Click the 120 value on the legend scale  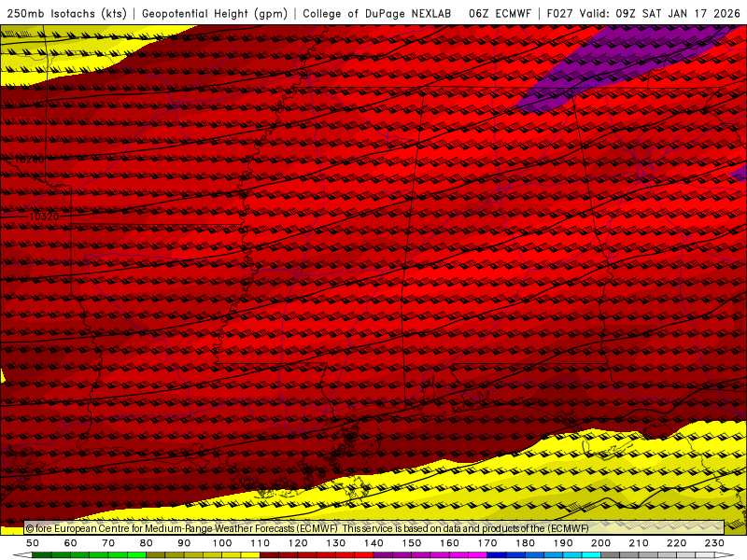click(x=298, y=543)
